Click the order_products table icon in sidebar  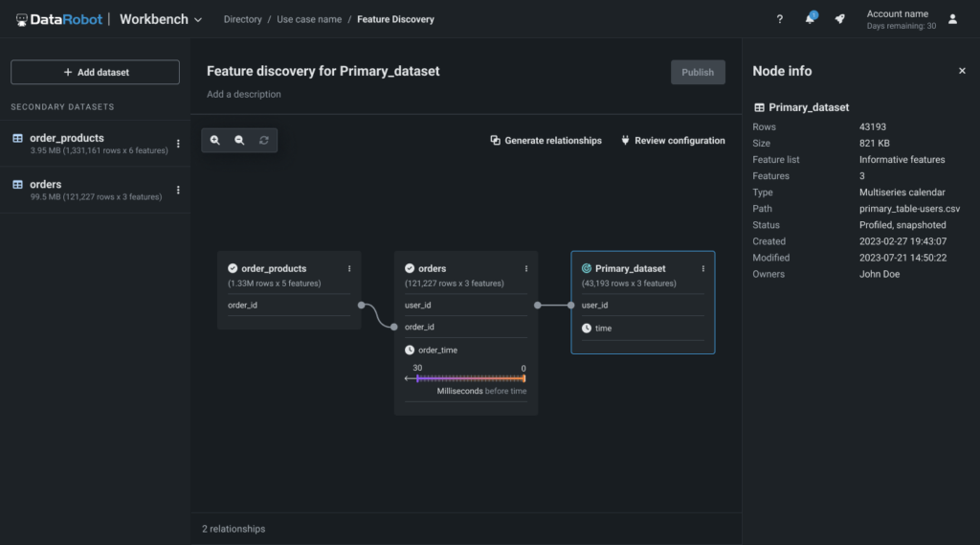[17, 138]
